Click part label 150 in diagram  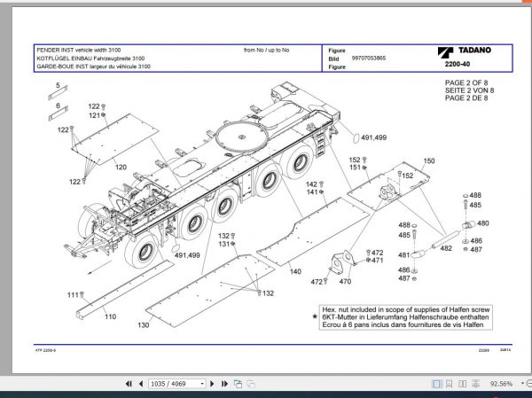(x=429, y=160)
